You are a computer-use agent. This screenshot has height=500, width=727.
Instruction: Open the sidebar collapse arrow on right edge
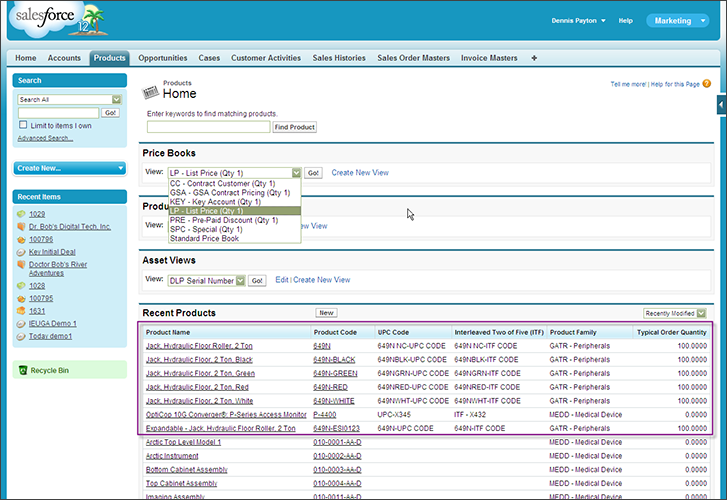click(x=721, y=104)
